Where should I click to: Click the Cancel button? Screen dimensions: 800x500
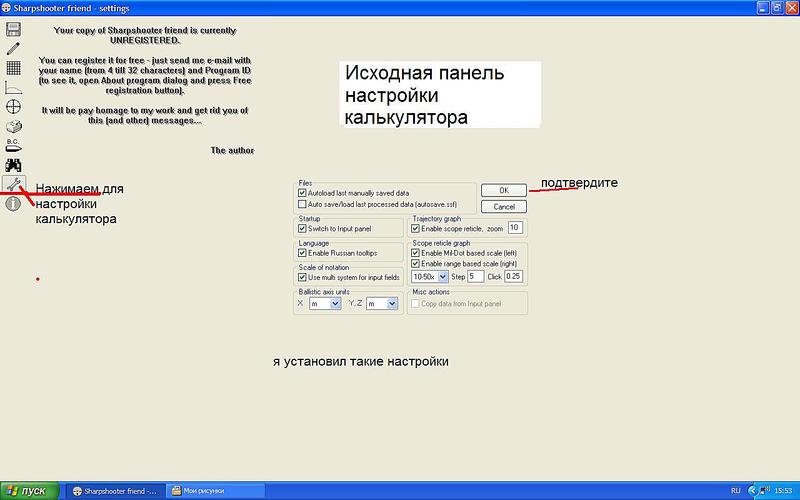[504, 207]
